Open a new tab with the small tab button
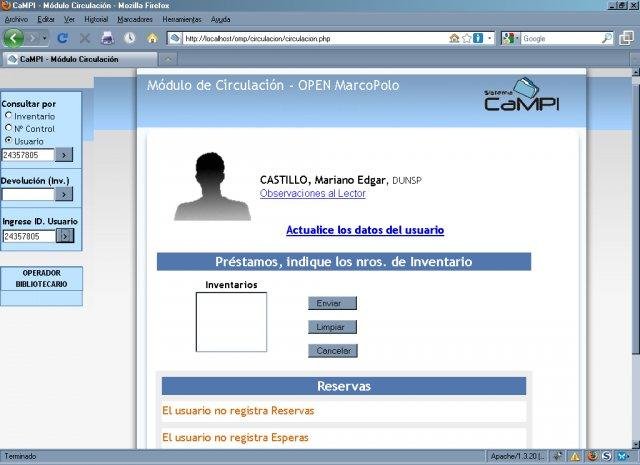 click(168, 60)
